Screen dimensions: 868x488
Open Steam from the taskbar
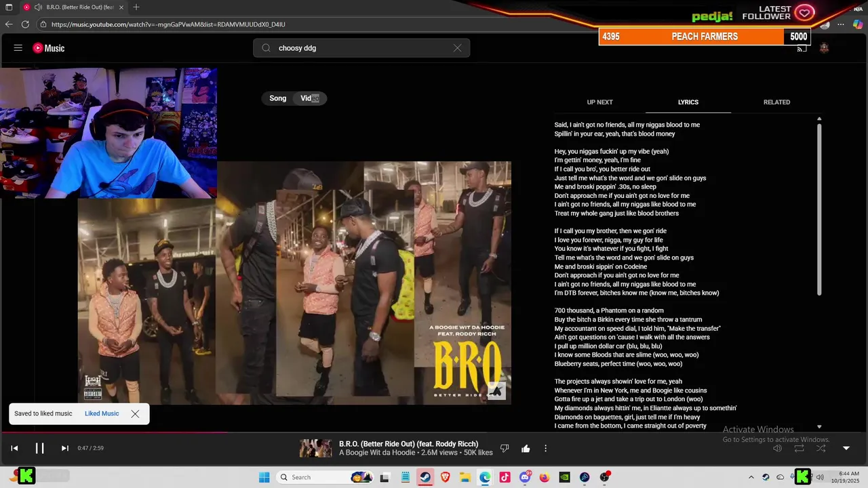click(x=425, y=477)
